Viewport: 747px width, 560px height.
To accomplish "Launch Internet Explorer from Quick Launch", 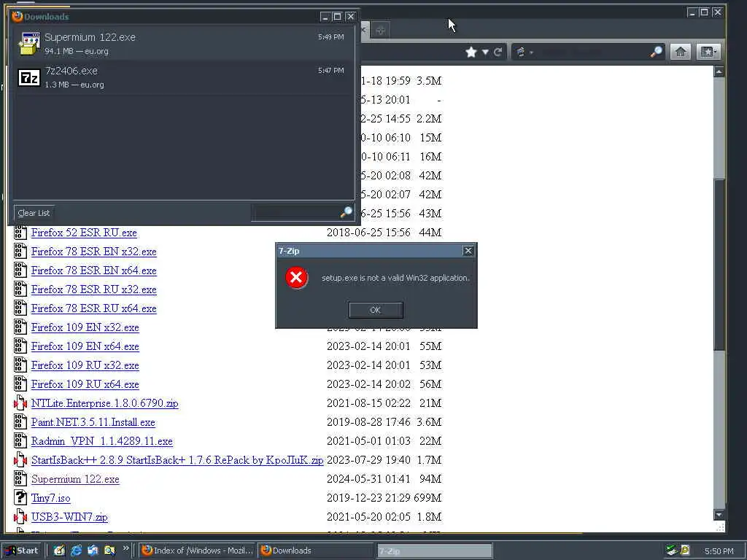I will (x=76, y=551).
